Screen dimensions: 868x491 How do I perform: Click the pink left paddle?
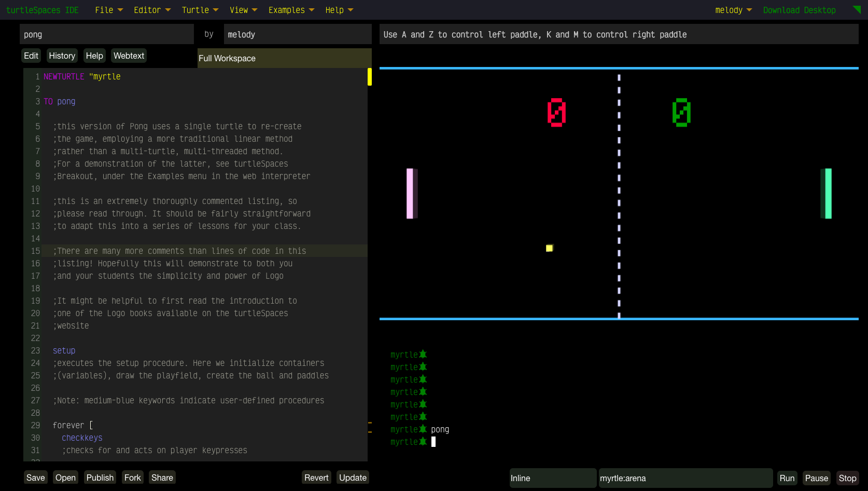(x=411, y=194)
